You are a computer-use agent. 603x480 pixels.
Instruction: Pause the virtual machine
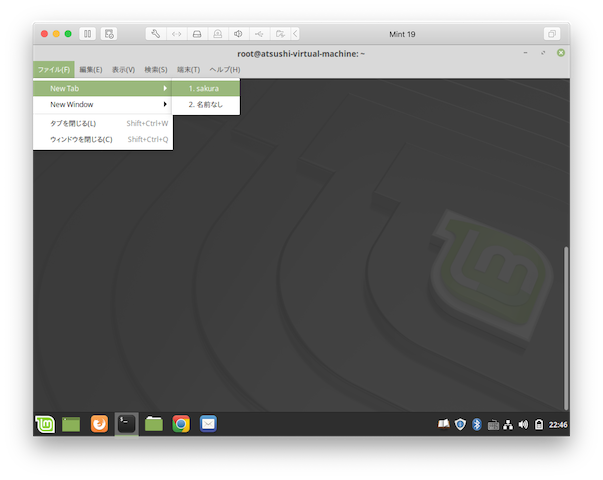tap(87, 34)
